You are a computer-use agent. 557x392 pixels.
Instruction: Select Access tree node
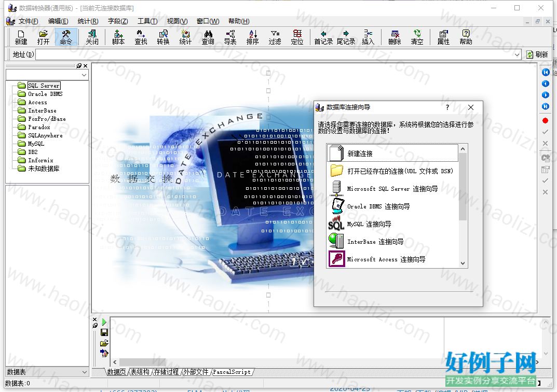click(x=37, y=102)
